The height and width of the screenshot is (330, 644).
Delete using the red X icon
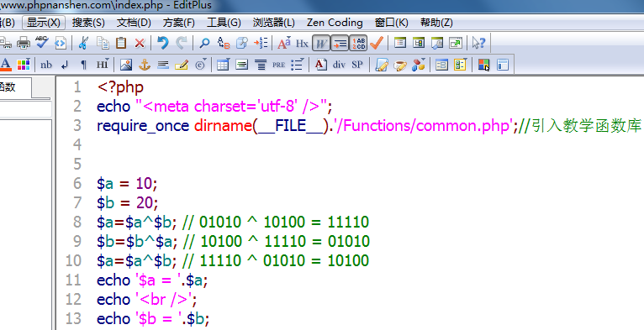pyautogui.click(x=140, y=43)
